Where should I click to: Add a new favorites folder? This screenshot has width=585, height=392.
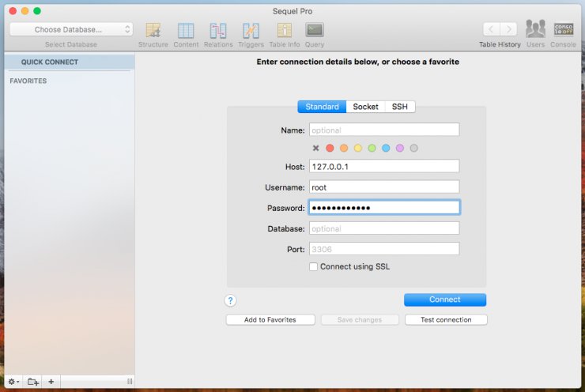pyautogui.click(x=33, y=382)
